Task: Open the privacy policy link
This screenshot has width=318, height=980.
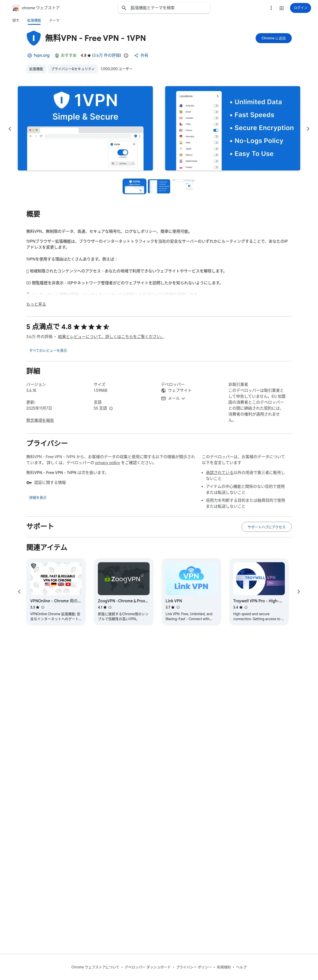Action: [107, 463]
